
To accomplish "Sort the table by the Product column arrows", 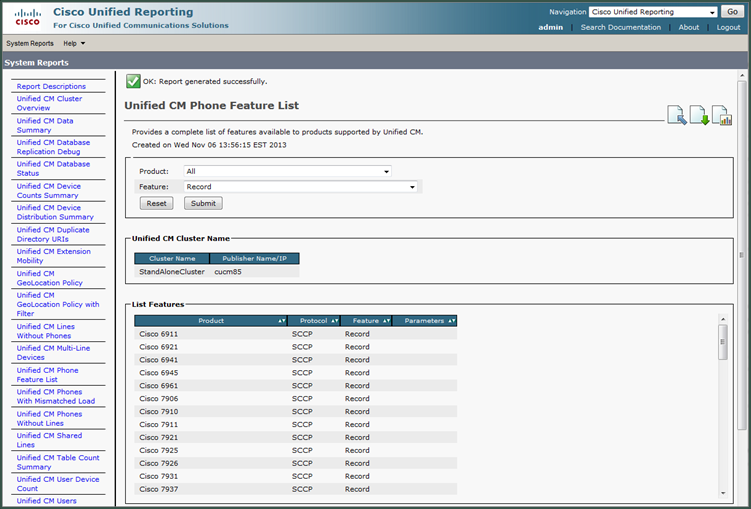I will pos(282,321).
